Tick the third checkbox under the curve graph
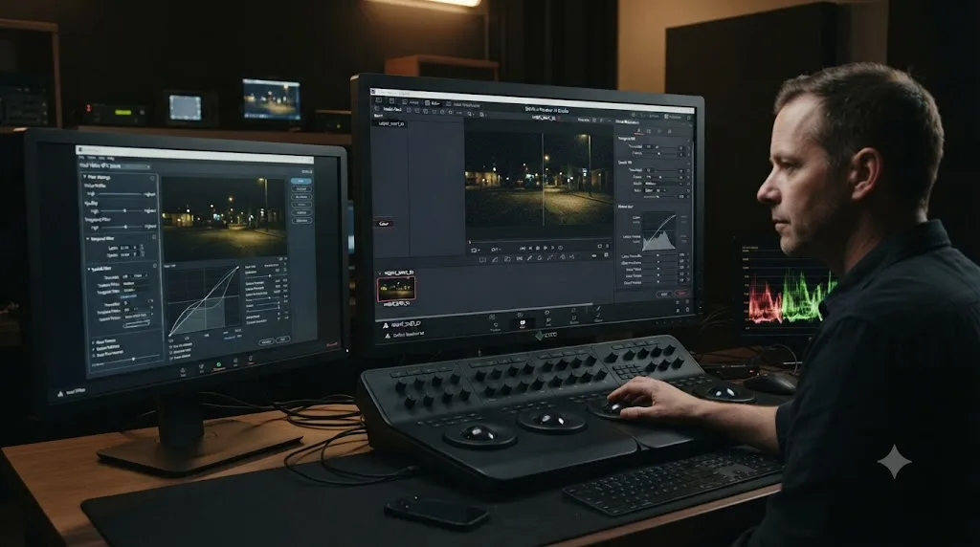This screenshot has width=980, height=547. point(170,359)
